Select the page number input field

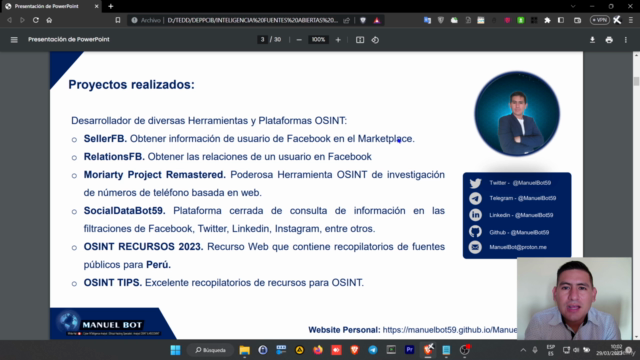point(262,40)
